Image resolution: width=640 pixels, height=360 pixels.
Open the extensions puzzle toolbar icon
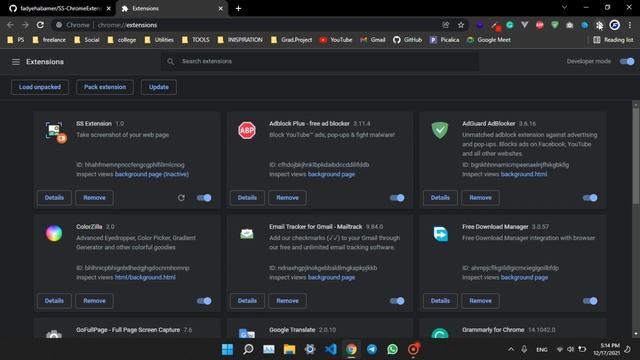pos(599,25)
